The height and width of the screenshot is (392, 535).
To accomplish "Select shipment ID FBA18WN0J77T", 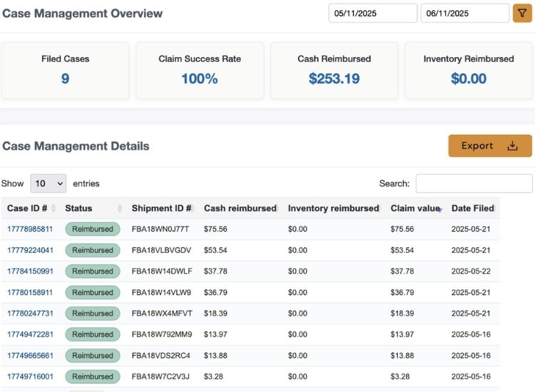I will tap(160, 229).
